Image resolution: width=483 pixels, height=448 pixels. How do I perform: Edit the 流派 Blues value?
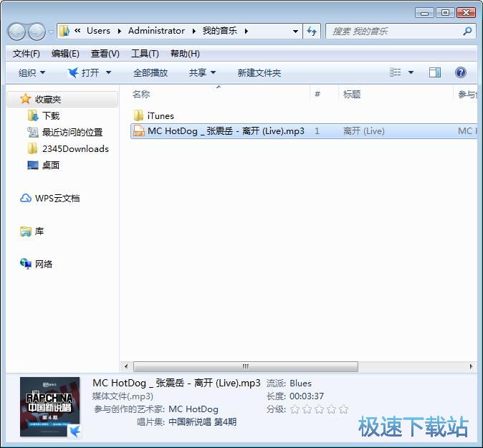[x=301, y=383]
